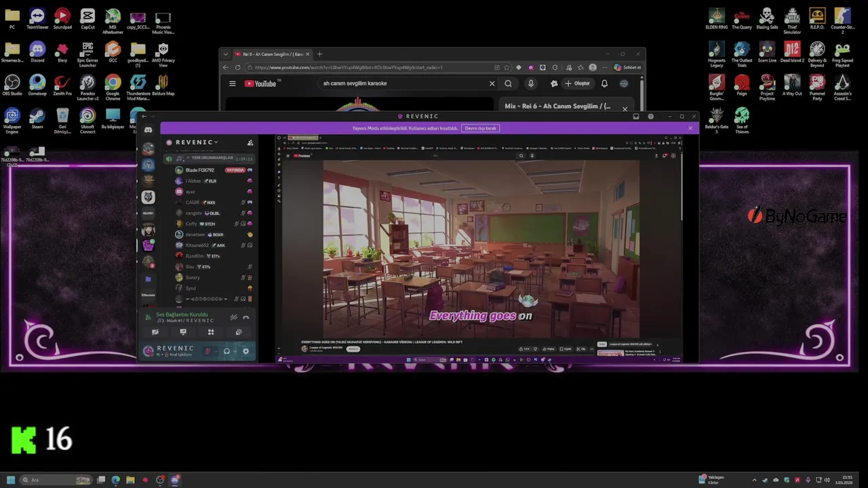Clear the YouTube search field
The image size is (868, 488).
[492, 83]
